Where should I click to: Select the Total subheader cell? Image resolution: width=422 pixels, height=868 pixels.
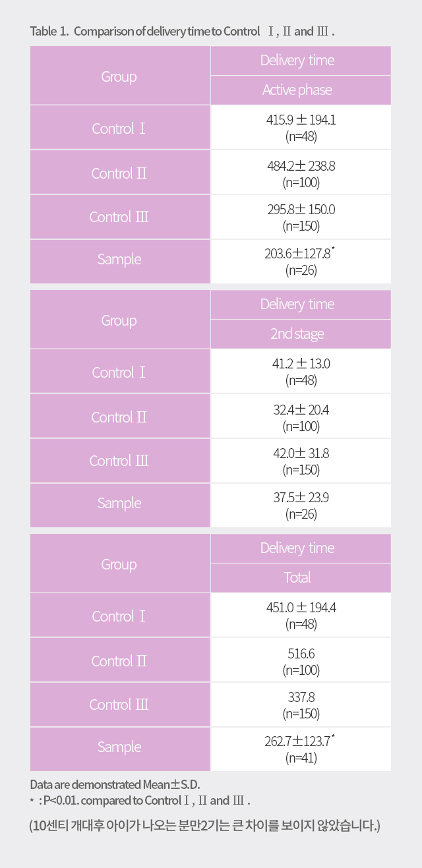coord(301,578)
